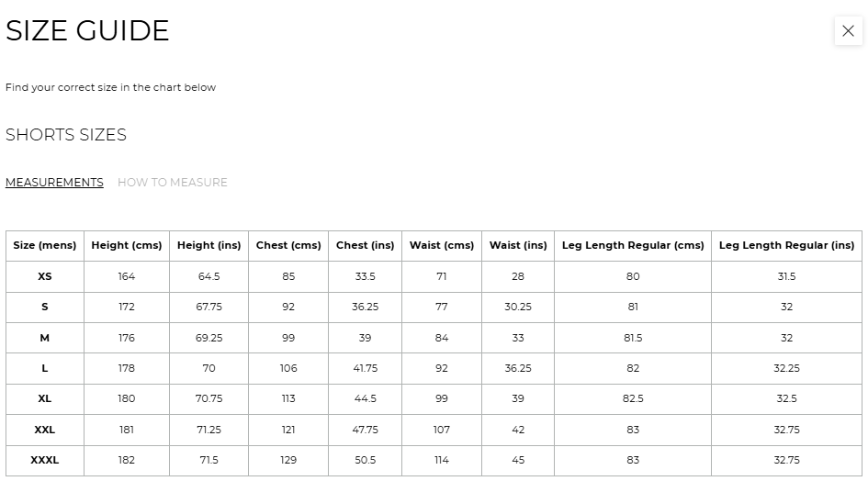Click the Chest (ins) column header
Screen dimensions: 868x481
(x=365, y=246)
